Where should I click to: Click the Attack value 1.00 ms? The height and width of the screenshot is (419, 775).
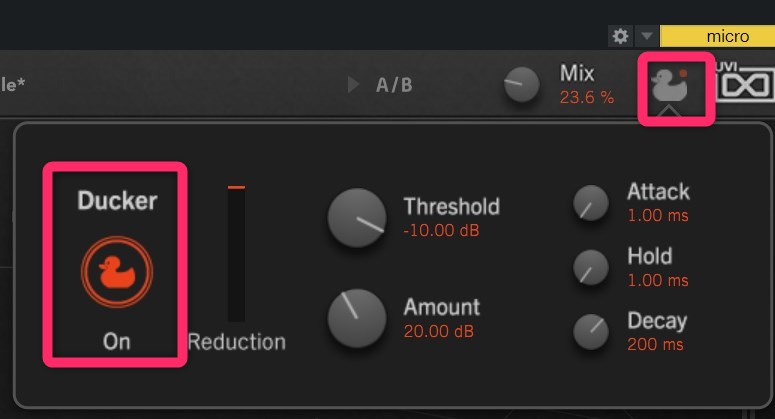click(657, 215)
